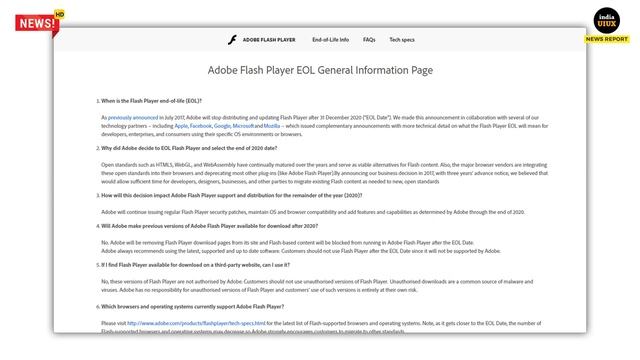
Task: Open the ADOBE FLASH PLAYER nav item
Action: tap(269, 40)
